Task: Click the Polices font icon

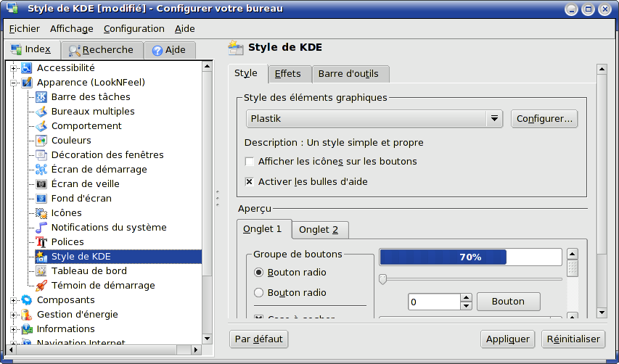Action: 41,242
